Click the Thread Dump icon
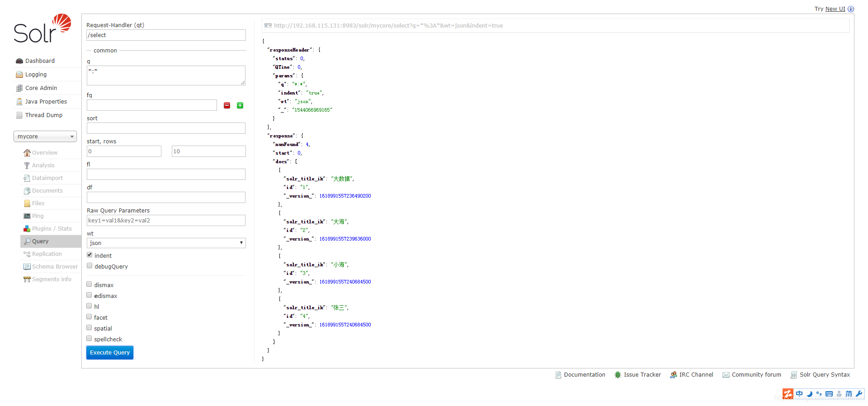 (19, 115)
